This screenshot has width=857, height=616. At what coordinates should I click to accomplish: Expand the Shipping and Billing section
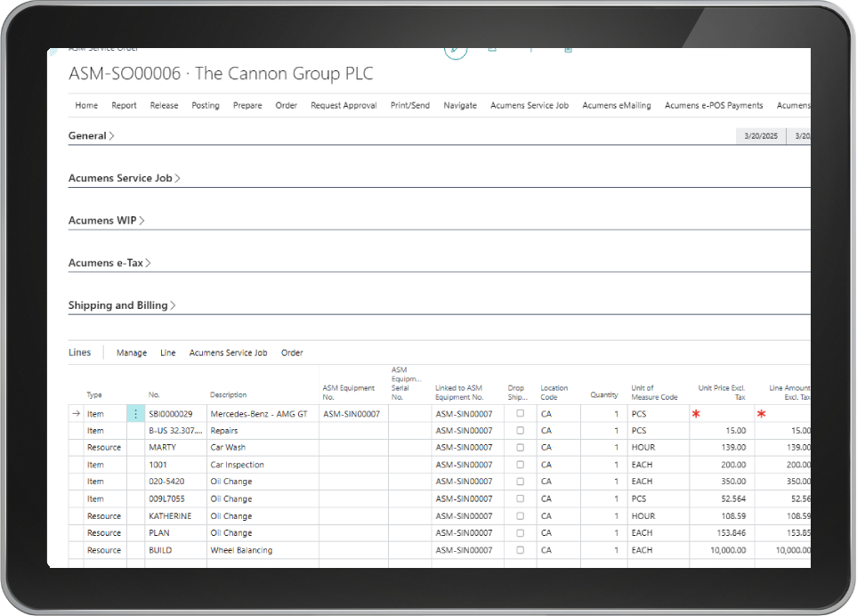[121, 305]
